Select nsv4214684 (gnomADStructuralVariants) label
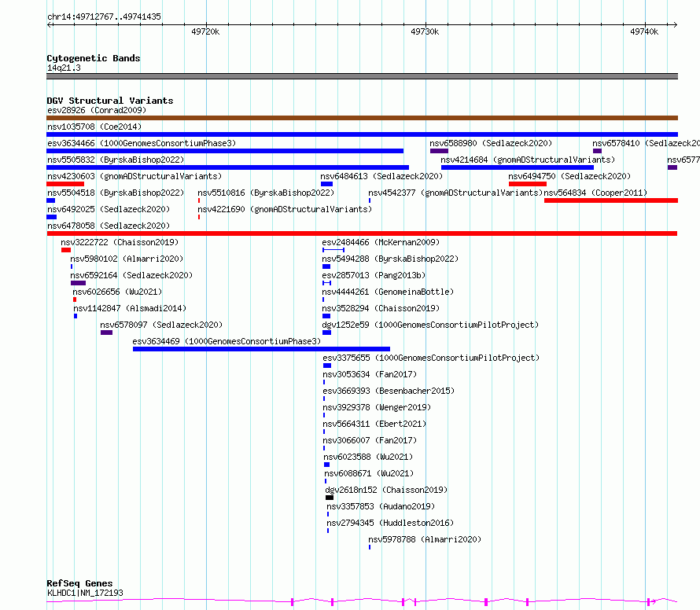 pyautogui.click(x=528, y=160)
